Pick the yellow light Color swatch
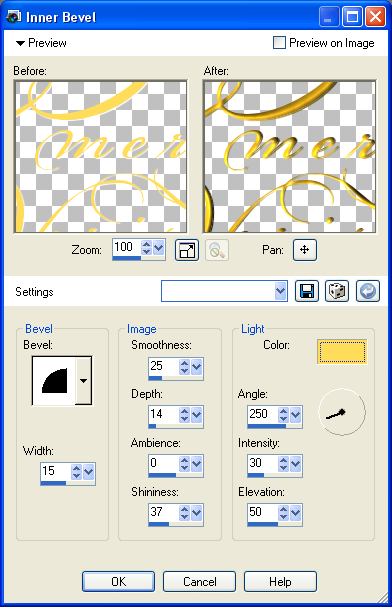392x607 pixels. tap(342, 352)
